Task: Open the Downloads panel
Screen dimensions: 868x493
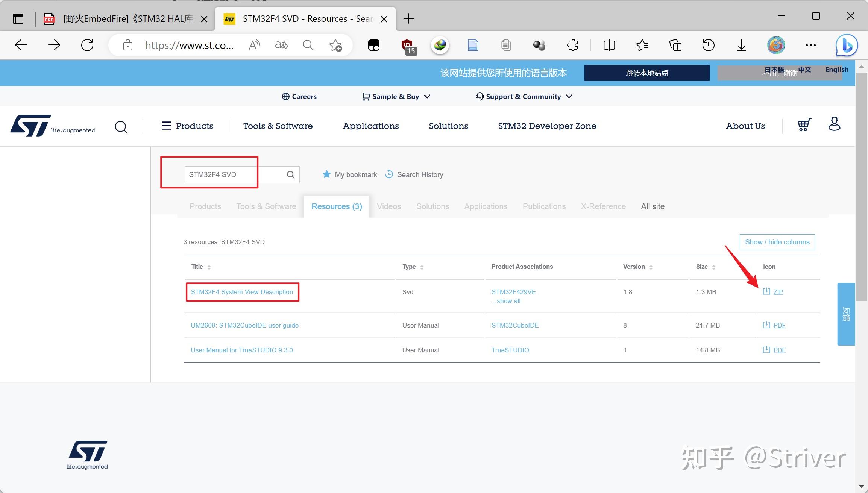Action: point(742,45)
